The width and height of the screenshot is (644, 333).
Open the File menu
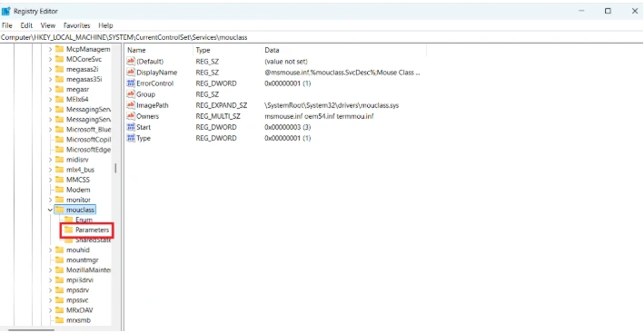(x=7, y=25)
